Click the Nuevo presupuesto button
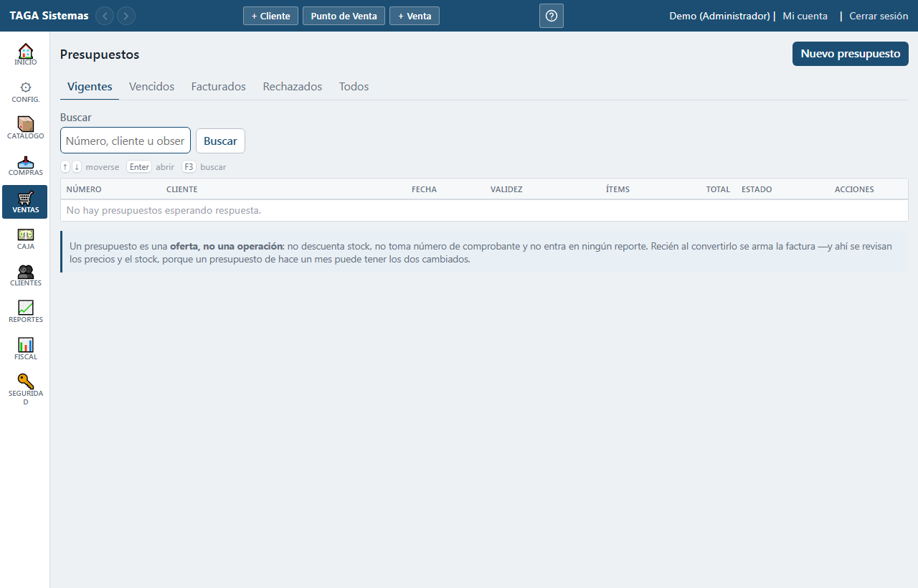This screenshot has width=918, height=588. click(x=850, y=54)
